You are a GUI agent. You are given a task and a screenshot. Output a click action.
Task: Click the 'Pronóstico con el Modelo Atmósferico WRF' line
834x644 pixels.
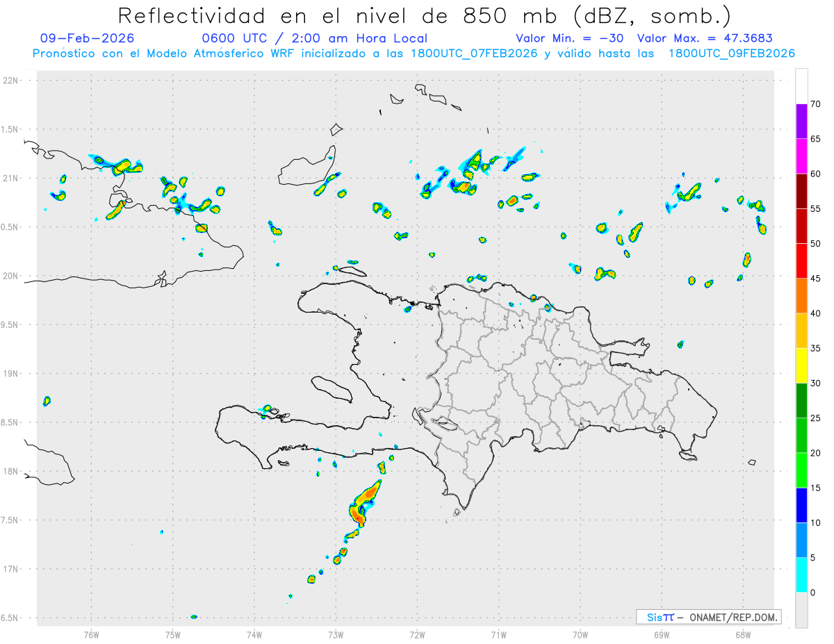(414, 53)
